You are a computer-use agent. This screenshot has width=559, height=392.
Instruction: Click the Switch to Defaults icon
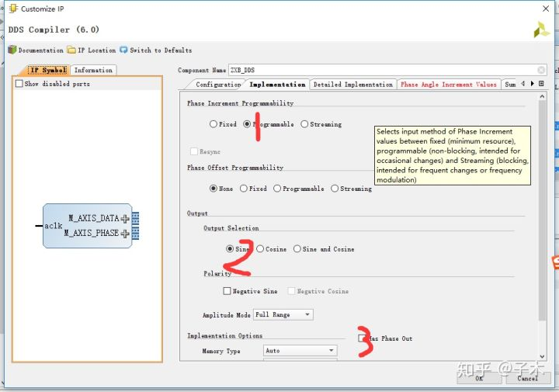click(123, 50)
